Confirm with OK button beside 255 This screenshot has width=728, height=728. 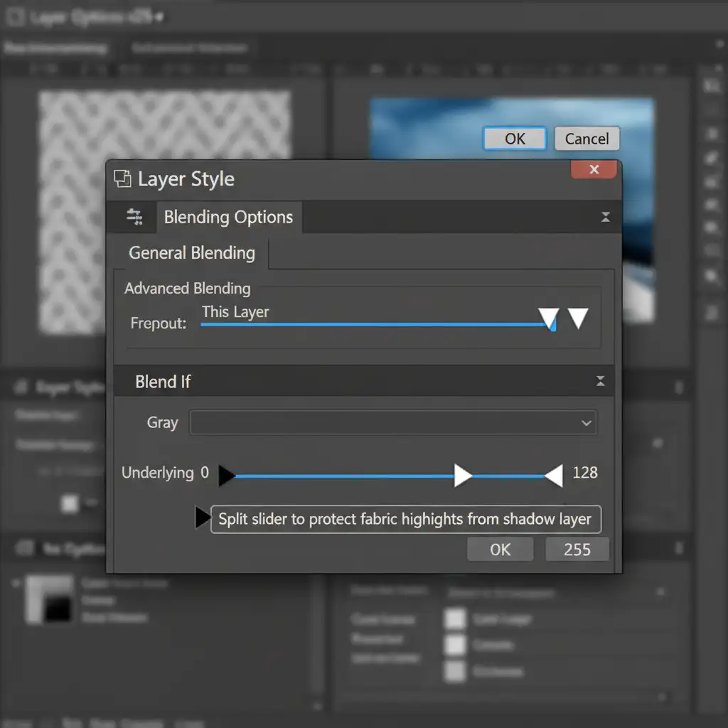tap(500, 550)
